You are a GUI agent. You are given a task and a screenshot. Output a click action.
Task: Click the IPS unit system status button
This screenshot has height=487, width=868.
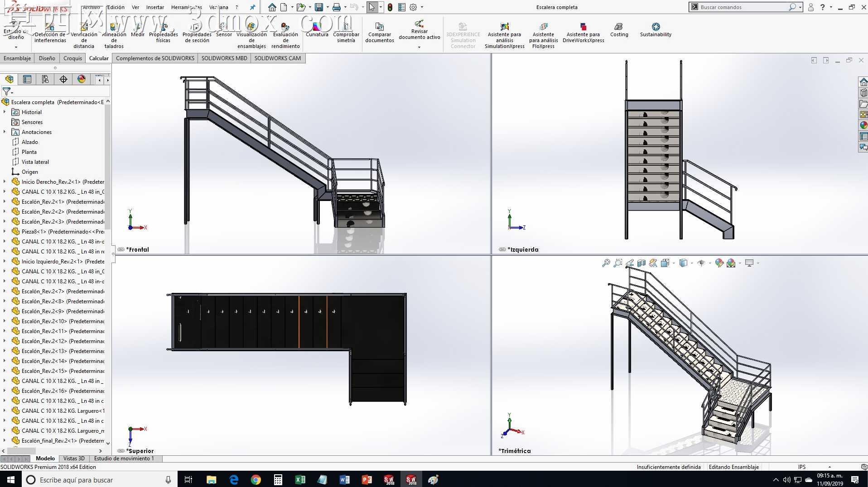[802, 467]
